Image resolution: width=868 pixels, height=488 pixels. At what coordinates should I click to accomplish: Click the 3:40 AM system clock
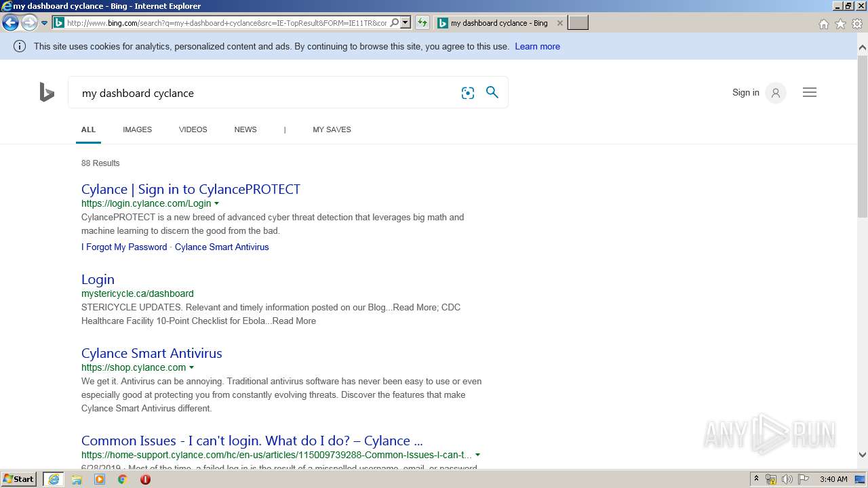pos(833,479)
